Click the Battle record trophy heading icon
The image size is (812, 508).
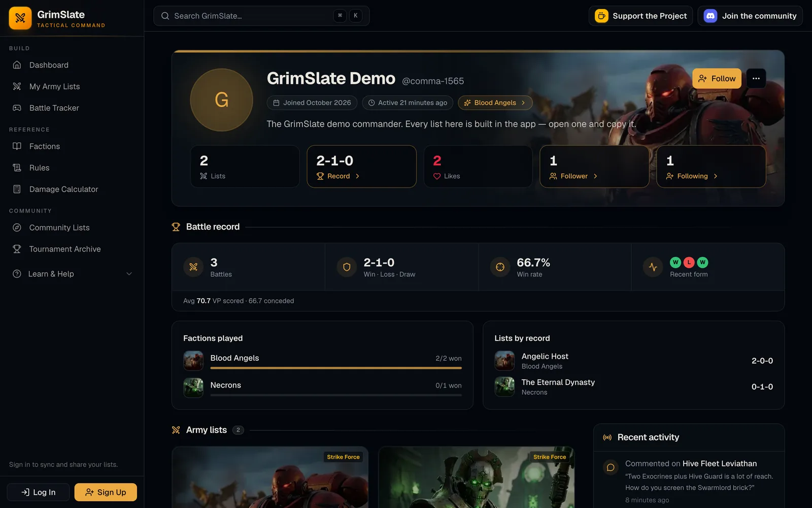(176, 227)
